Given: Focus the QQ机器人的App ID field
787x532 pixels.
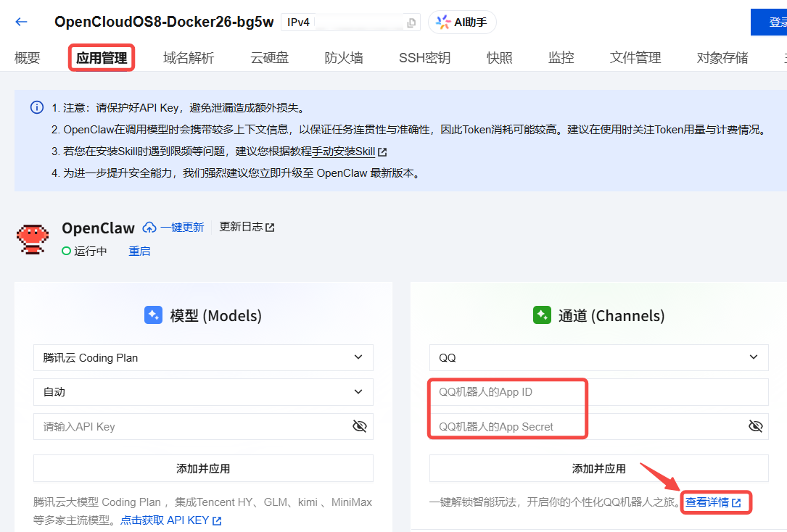Looking at the screenshot, I should [x=598, y=392].
